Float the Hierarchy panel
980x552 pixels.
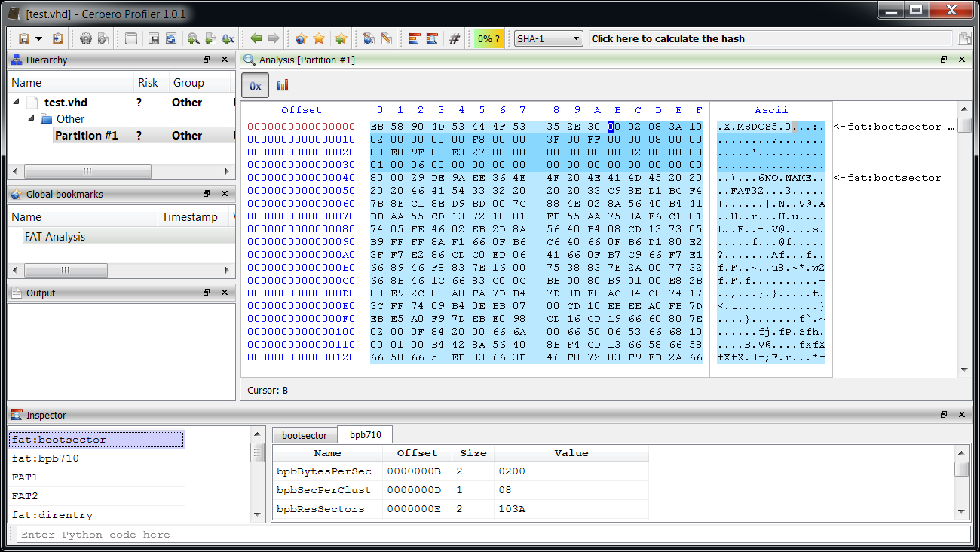(207, 60)
